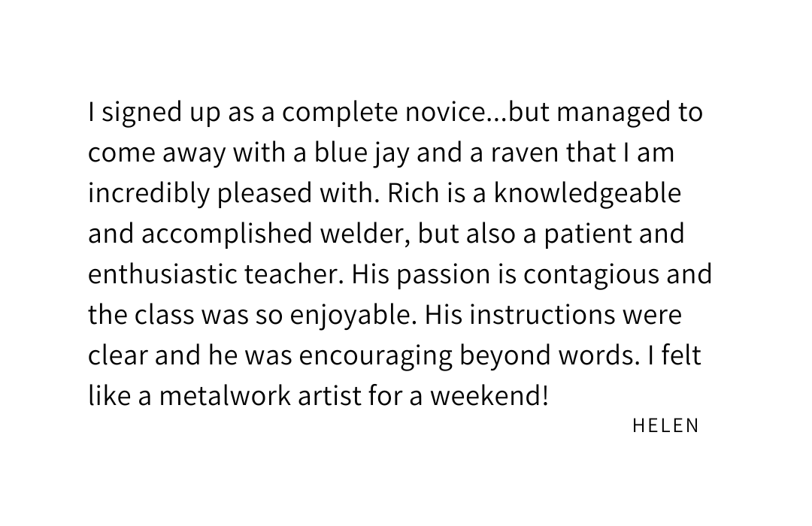
Task: Click the word "metalwork"
Action: pyautogui.click(x=226, y=395)
